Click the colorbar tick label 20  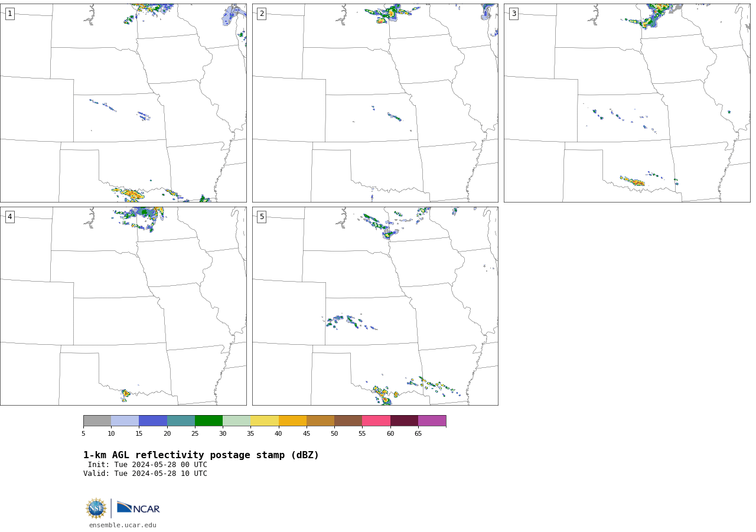coord(167,433)
